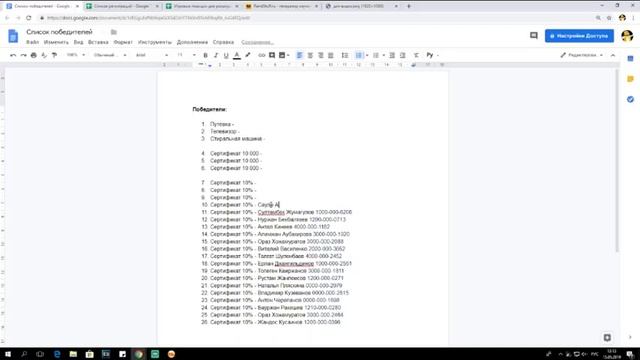Open the line spacing options

[x=345, y=55]
